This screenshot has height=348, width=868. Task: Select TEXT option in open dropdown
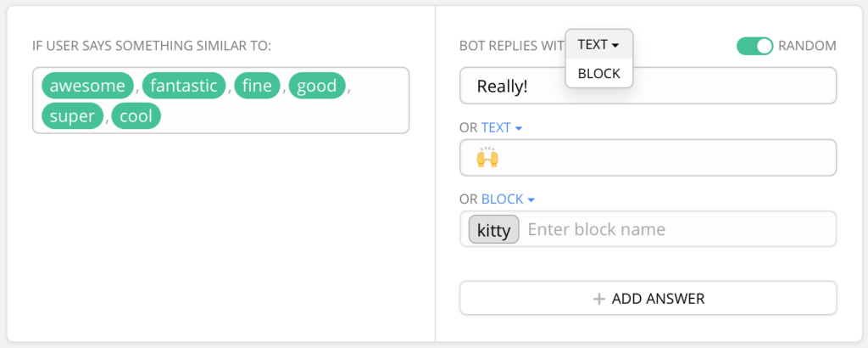[598, 44]
